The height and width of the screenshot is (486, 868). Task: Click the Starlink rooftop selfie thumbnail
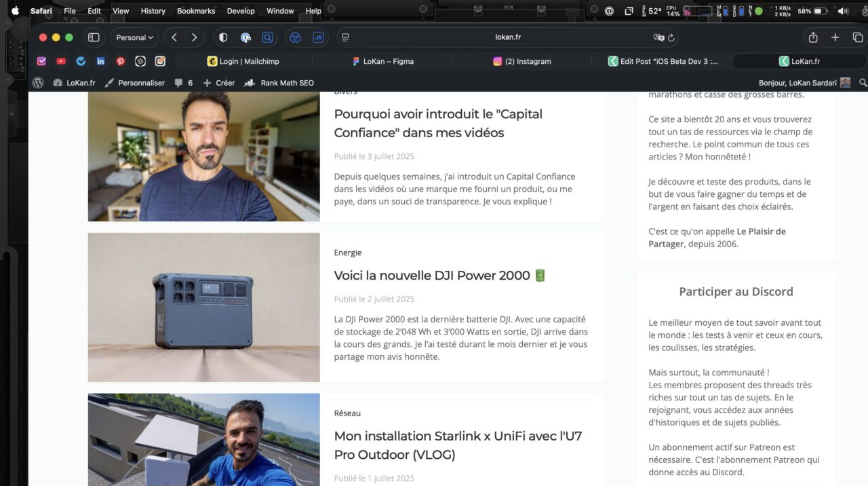203,440
